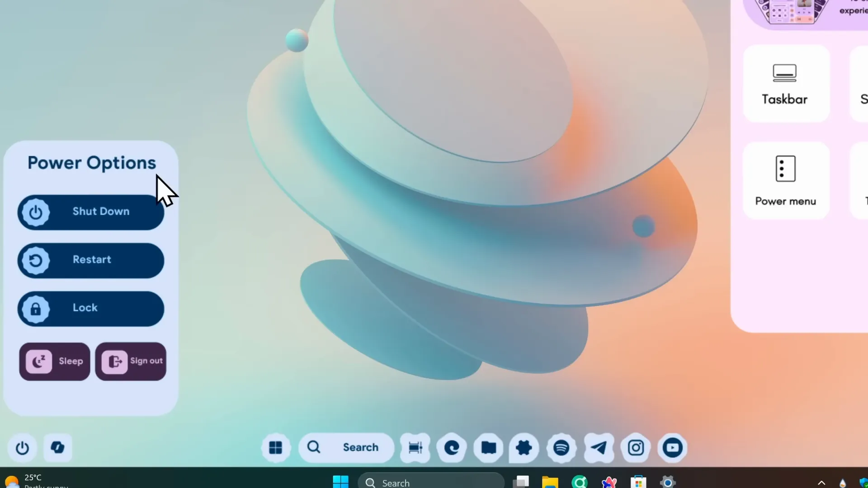This screenshot has width=868, height=488.
Task: Put the PC to Sleep
Action: pos(55,361)
